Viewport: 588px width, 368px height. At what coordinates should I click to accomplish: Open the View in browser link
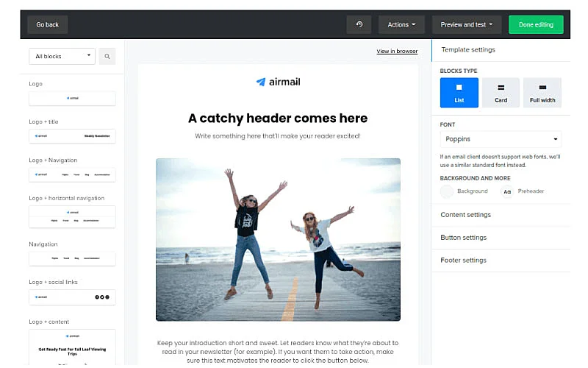[397, 51]
